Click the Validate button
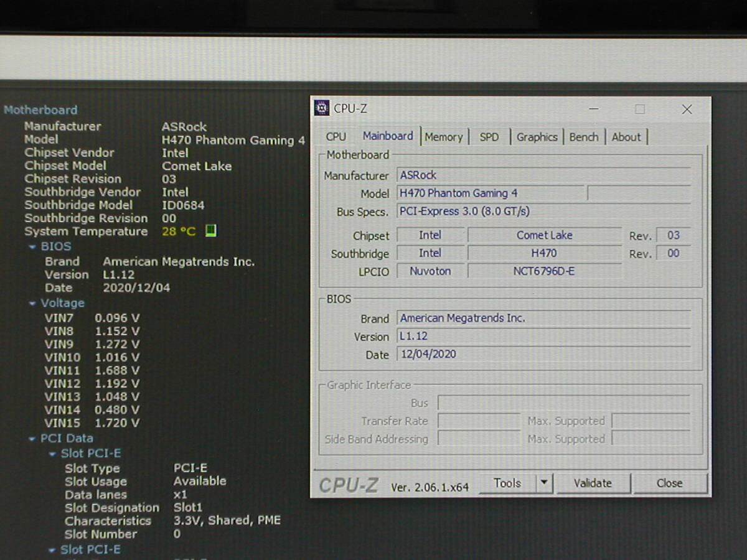 (x=593, y=483)
